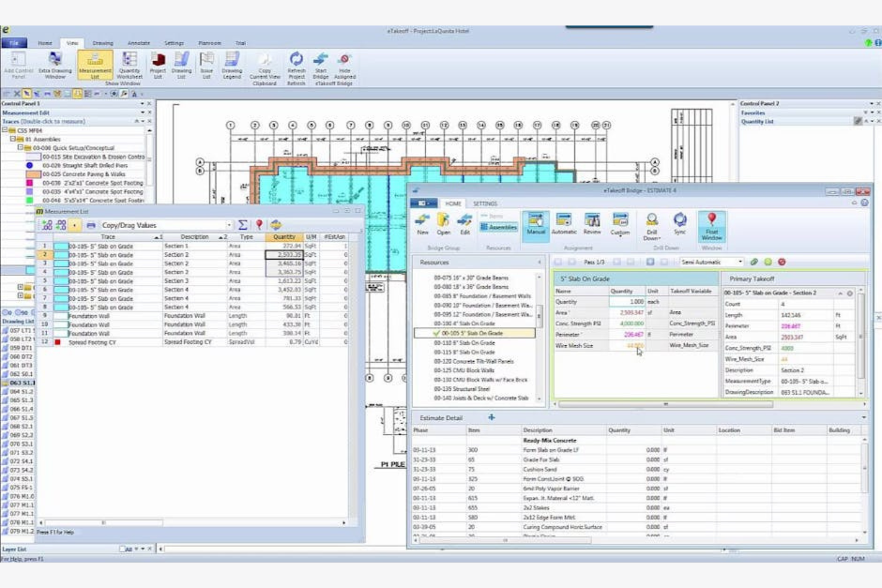The height and width of the screenshot is (588, 882).
Task: Open the Issue List window
Action: pos(206,65)
